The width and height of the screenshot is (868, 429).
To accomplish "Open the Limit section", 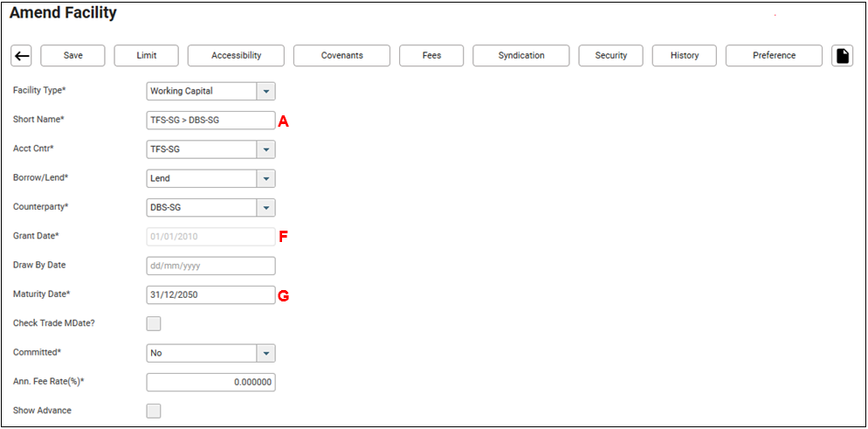I will click(x=147, y=56).
